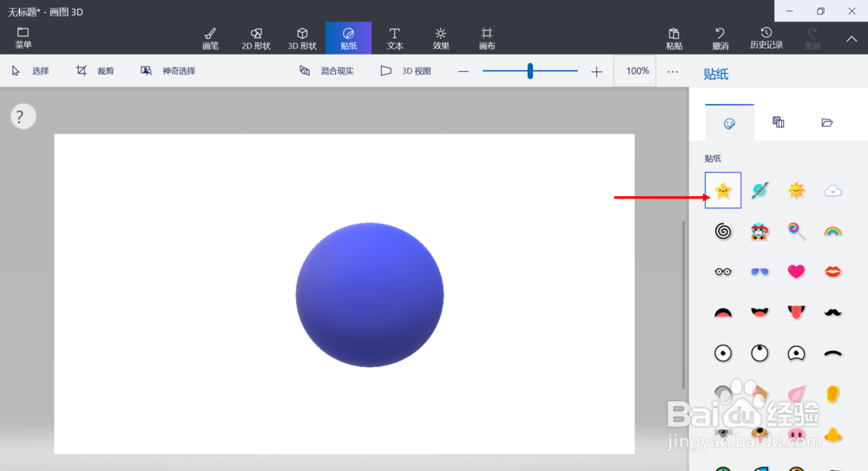Switch to the stickers face tab
The height and width of the screenshot is (471, 868).
[729, 123]
